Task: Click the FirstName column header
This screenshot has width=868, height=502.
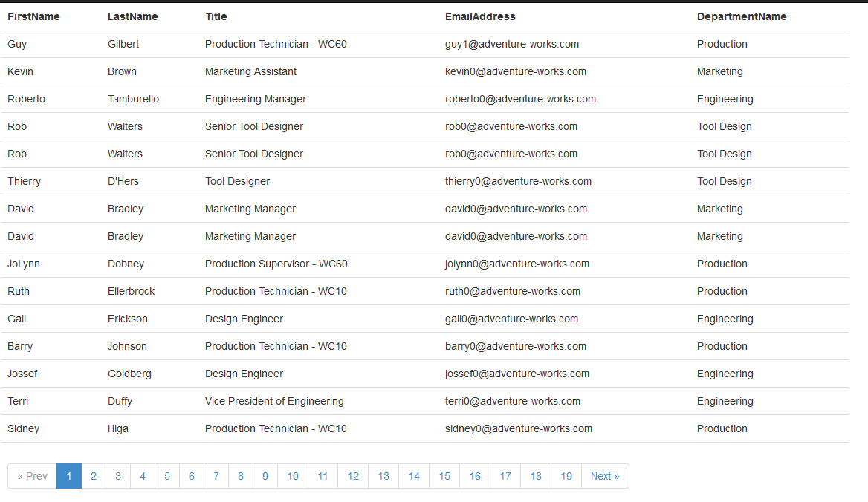Action: [x=33, y=16]
